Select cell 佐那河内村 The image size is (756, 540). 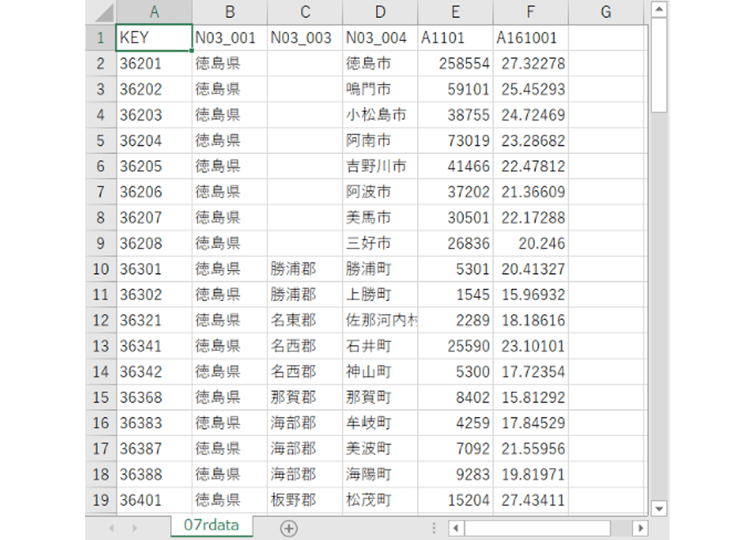coord(380,320)
